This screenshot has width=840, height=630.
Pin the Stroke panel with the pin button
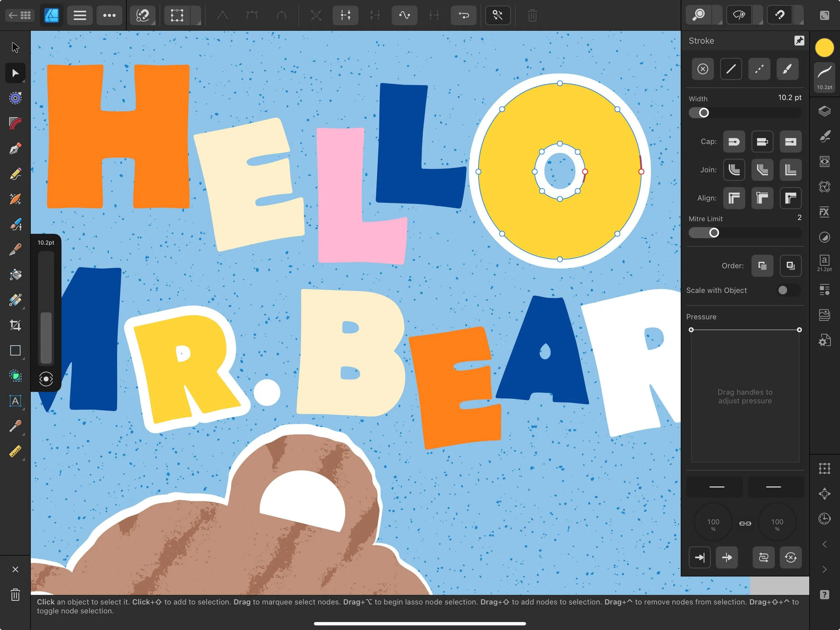799,40
